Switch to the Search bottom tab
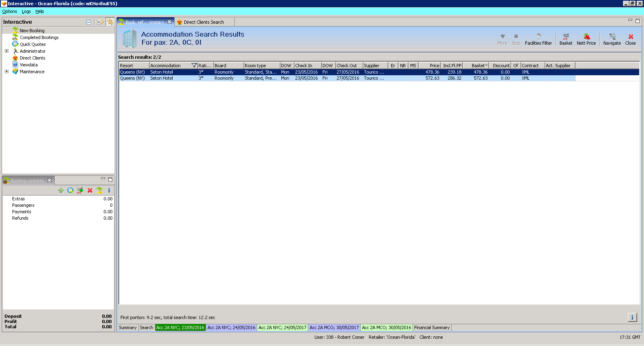The width and height of the screenshot is (644, 346). [x=147, y=327]
